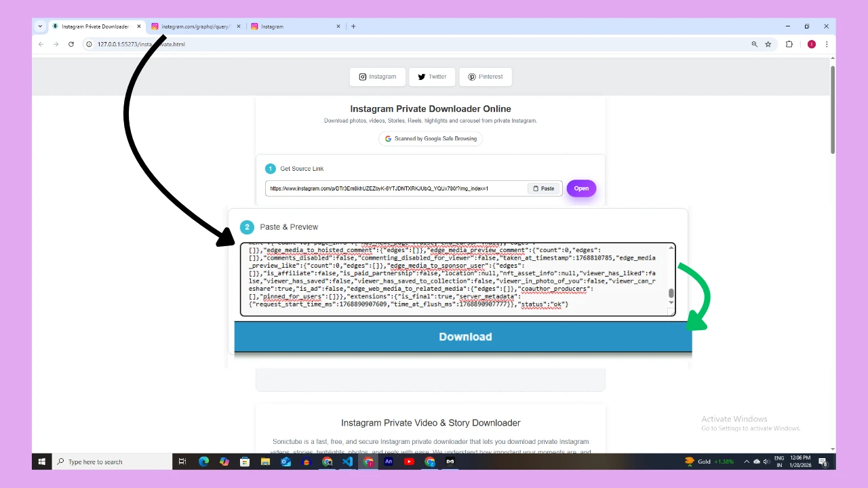This screenshot has width=868, height=488.
Task: Click the Instagram Private Video & Story Downloader heading
Action: [431, 423]
